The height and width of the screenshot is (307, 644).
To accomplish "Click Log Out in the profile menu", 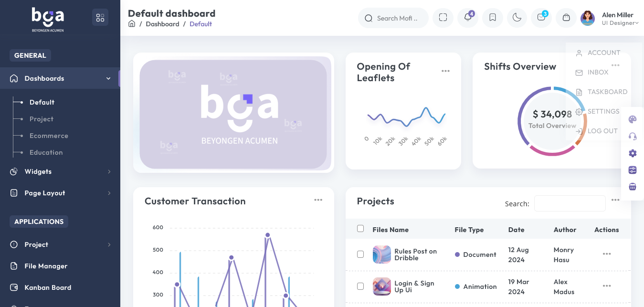I will tap(602, 131).
